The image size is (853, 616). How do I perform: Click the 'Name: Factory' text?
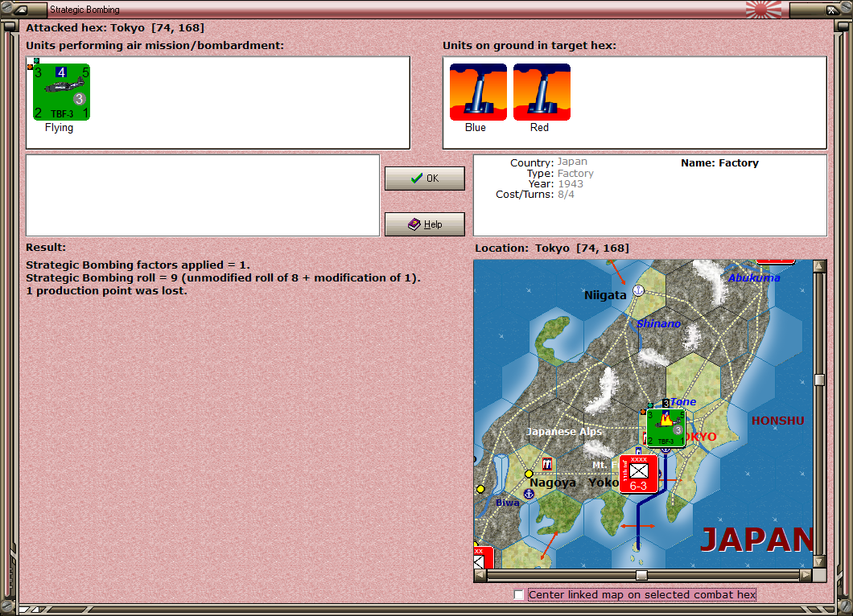[719, 163]
